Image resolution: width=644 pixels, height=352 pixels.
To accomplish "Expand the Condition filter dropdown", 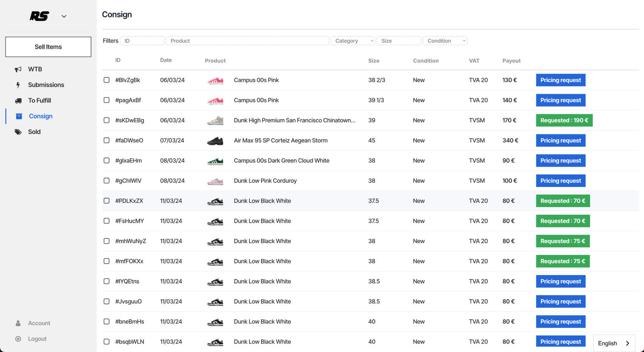I will coord(445,41).
